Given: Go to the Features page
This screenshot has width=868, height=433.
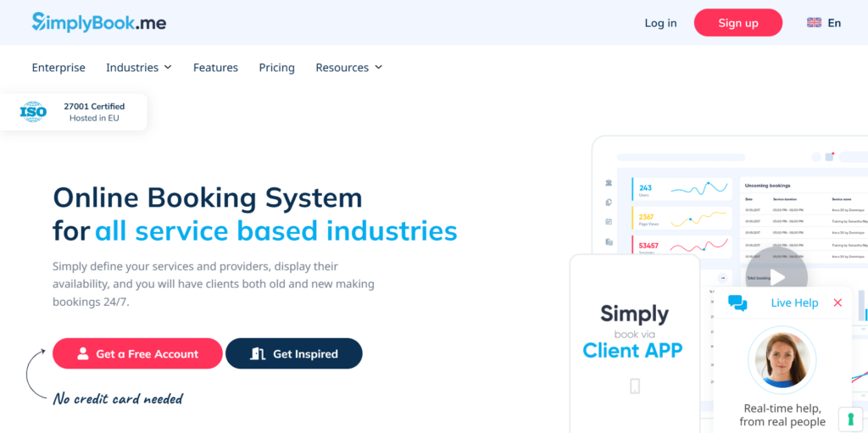Looking at the screenshot, I should (x=215, y=68).
